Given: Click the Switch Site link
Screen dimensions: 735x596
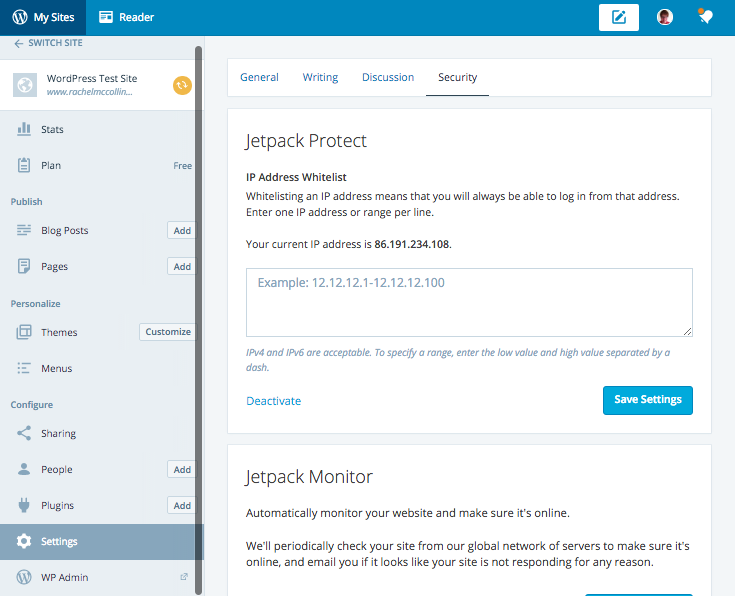Looking at the screenshot, I should coord(55,43).
